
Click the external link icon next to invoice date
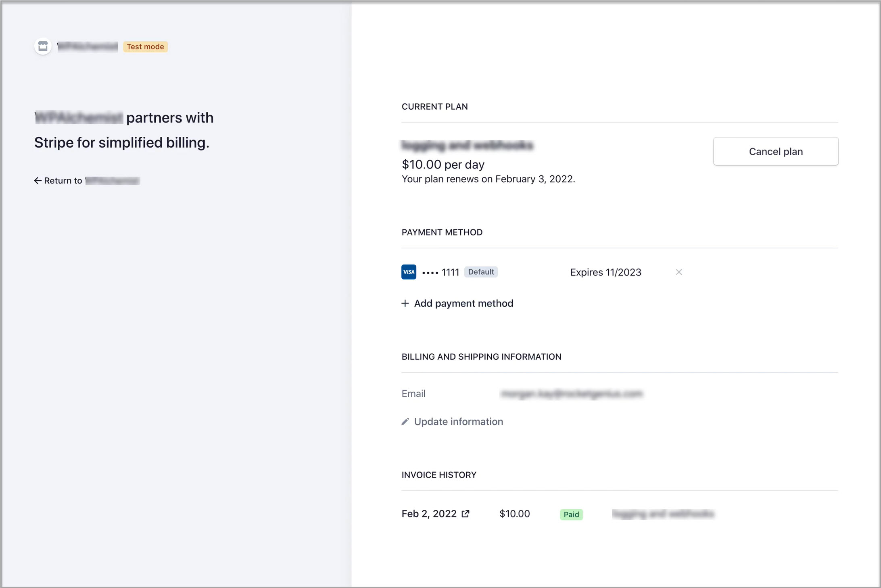pyautogui.click(x=466, y=514)
